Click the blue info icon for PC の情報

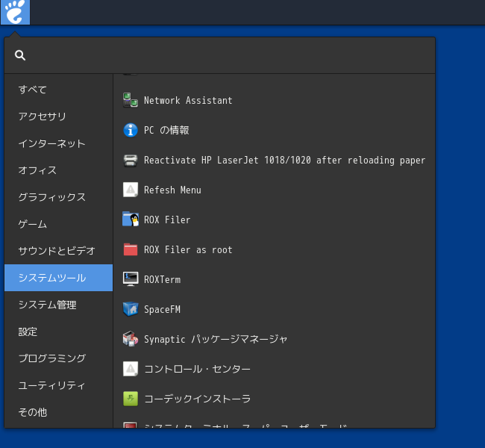pos(131,130)
